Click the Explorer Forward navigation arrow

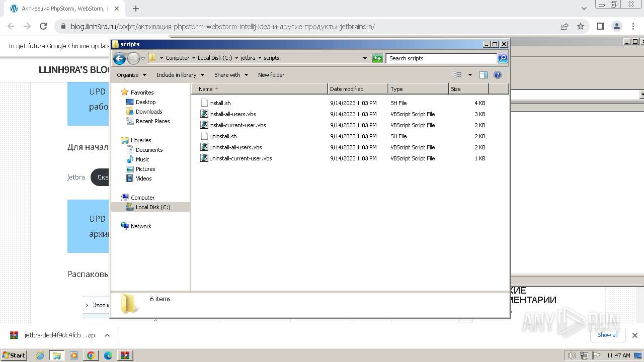[133, 58]
